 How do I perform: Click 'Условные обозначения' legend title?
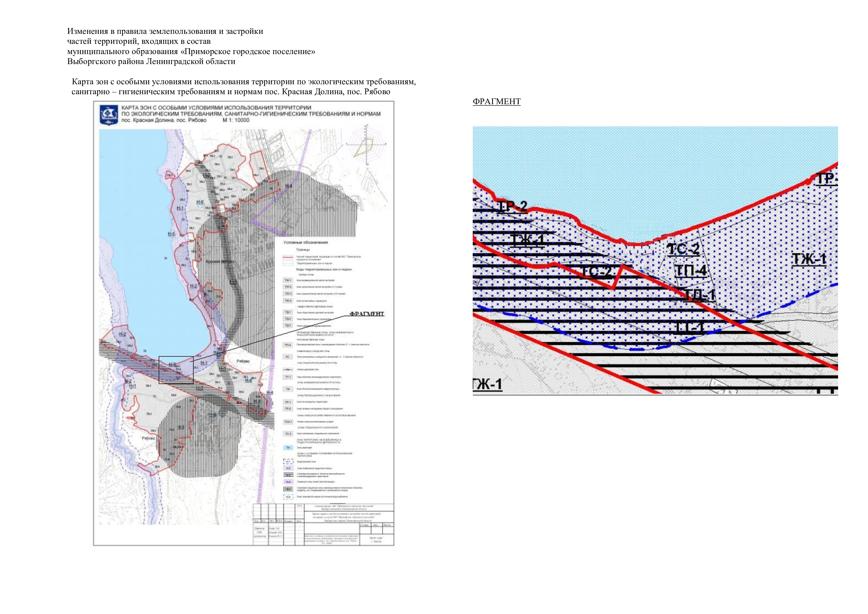306,242
